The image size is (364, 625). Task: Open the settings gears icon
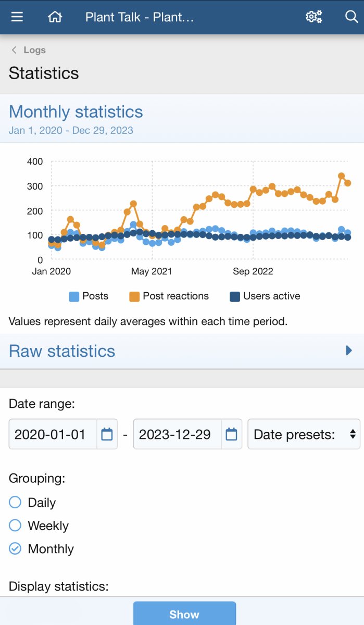point(314,17)
